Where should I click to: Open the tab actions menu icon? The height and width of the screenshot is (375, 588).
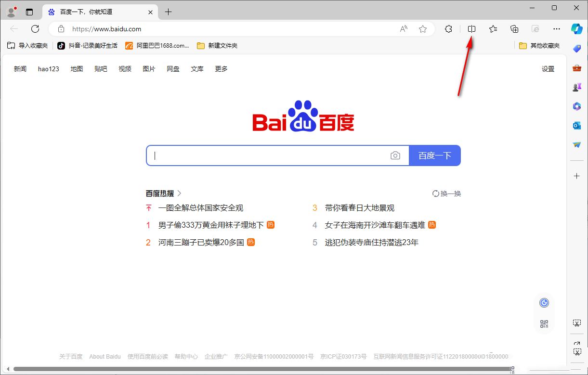tap(29, 12)
